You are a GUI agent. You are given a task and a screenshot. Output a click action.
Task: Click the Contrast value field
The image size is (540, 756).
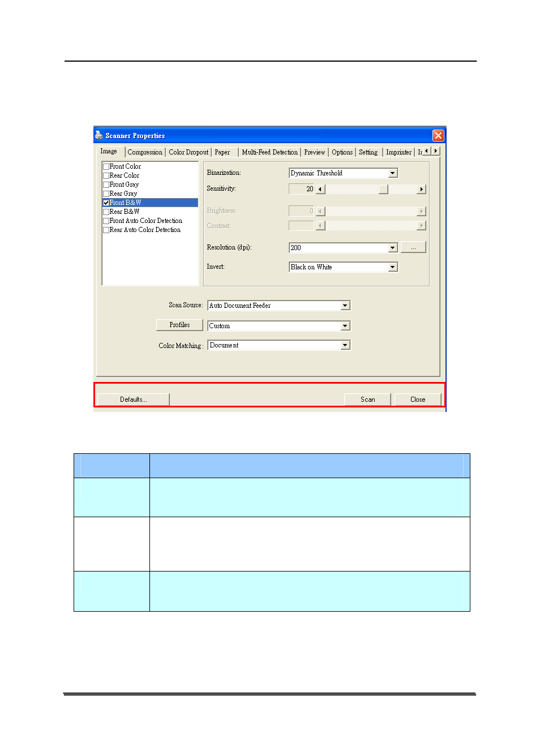(x=302, y=226)
